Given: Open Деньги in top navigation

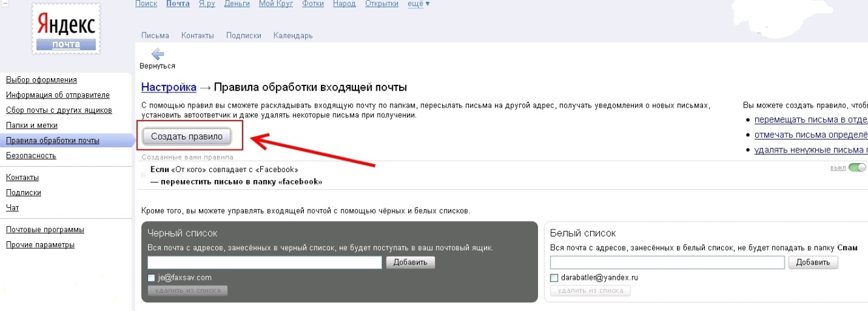Looking at the screenshot, I should [237, 5].
